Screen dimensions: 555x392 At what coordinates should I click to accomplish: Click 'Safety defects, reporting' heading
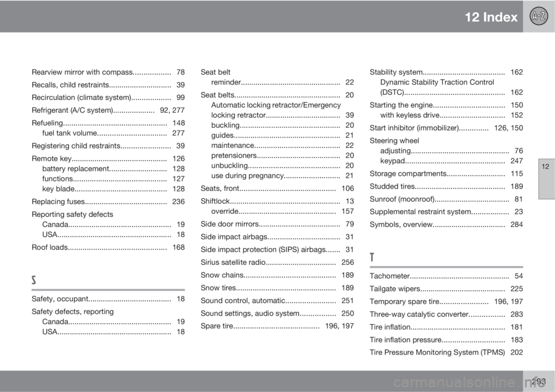[x=73, y=312]
